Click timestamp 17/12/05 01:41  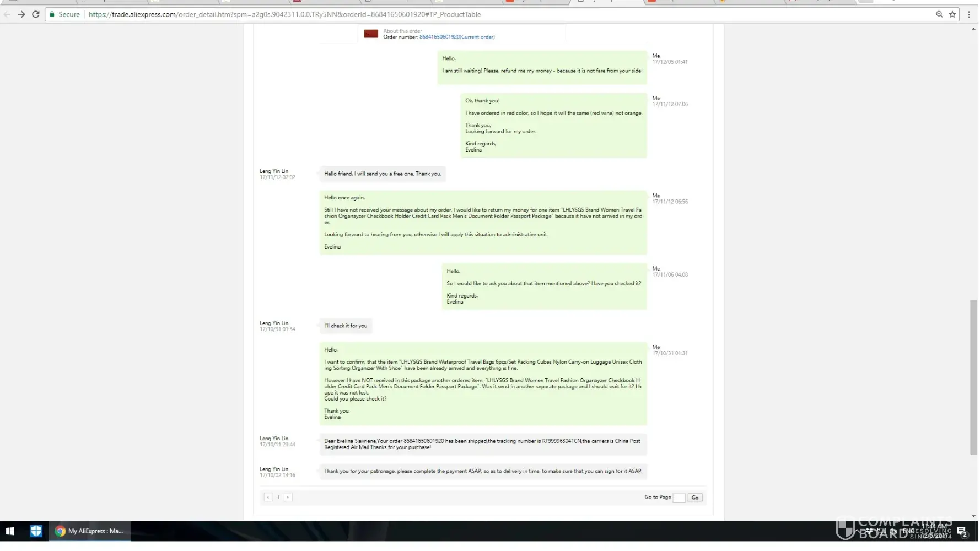(x=670, y=62)
